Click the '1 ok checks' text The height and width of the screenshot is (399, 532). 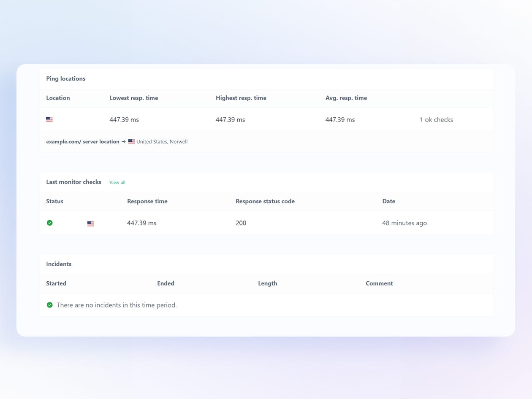(436, 120)
